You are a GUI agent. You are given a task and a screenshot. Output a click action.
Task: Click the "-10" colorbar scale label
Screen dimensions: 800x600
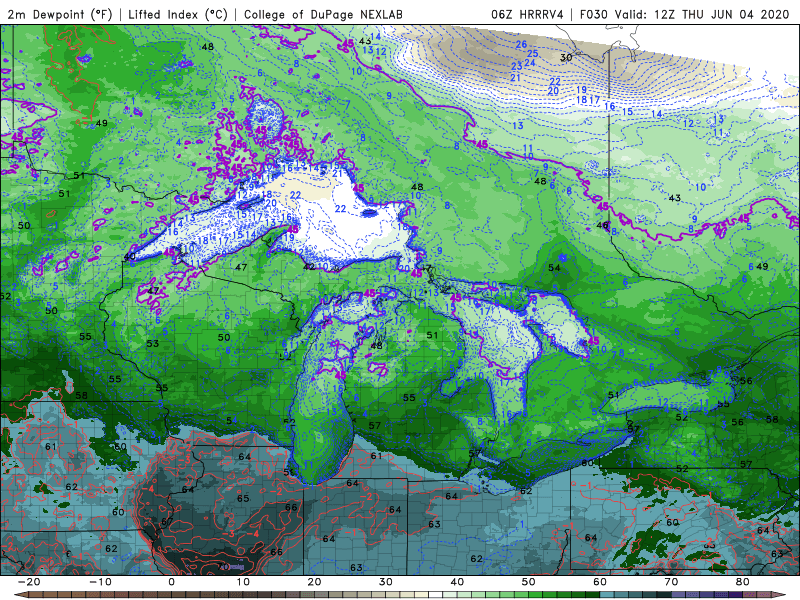[x=100, y=582]
